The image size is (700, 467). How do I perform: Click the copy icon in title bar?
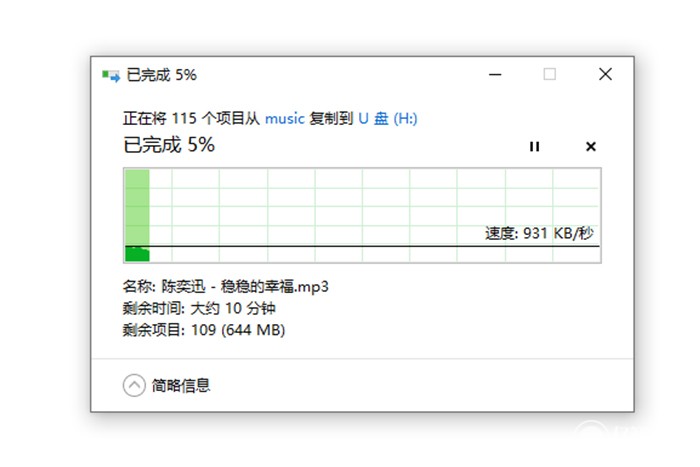pos(109,75)
